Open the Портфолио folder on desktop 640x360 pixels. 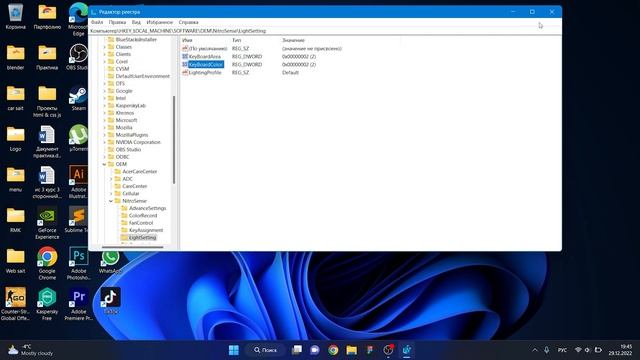pyautogui.click(x=47, y=16)
